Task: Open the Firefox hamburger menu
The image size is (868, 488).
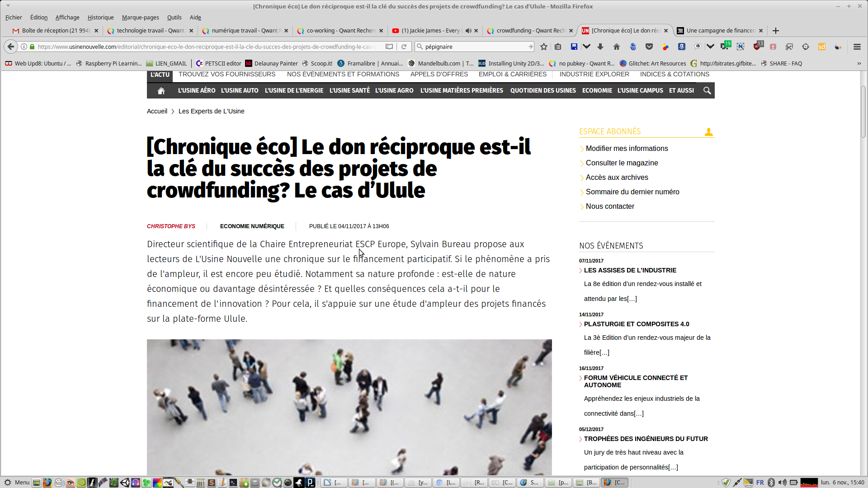Action: (x=857, y=47)
